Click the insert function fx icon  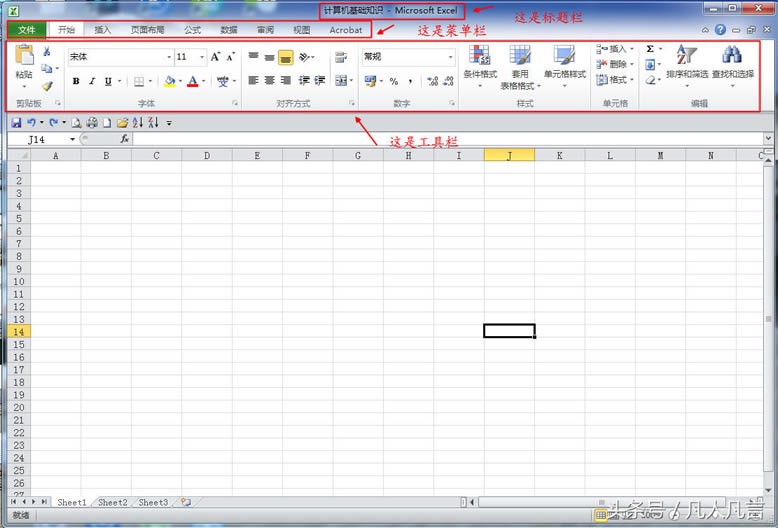[x=124, y=139]
